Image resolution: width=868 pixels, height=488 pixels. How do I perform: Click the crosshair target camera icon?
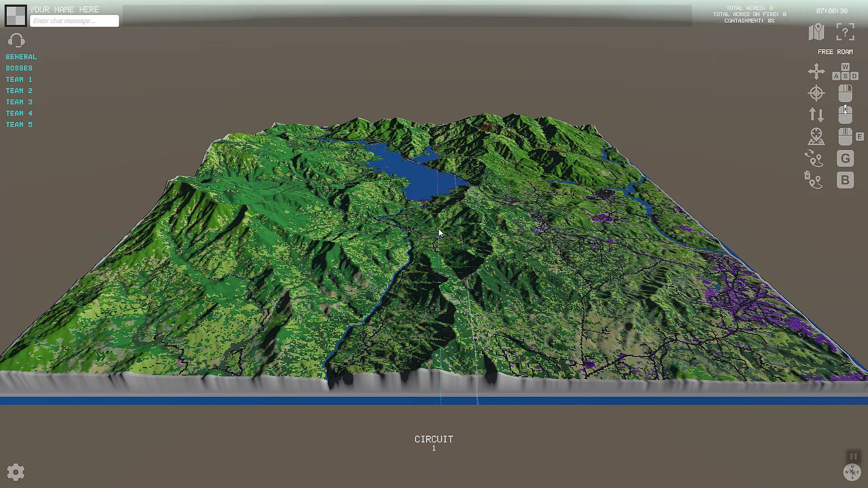(x=816, y=93)
